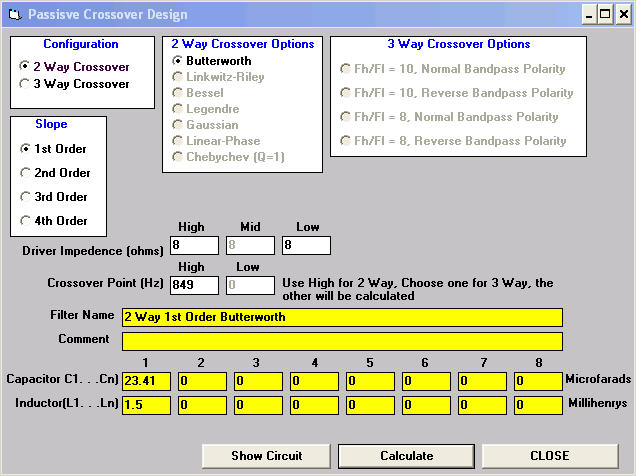Click the Inductor column 4 field
Screen dimensions: 636x476
[x=314, y=405]
